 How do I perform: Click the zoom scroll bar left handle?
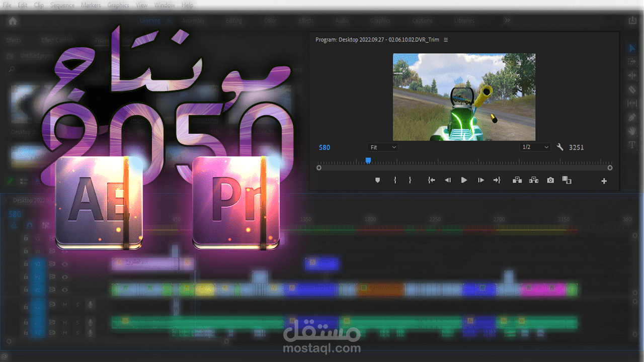(319, 168)
